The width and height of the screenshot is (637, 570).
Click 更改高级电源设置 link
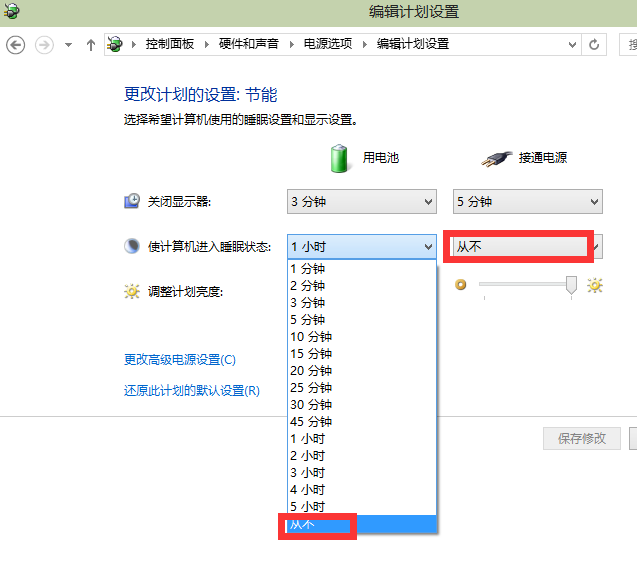pyautogui.click(x=180, y=360)
